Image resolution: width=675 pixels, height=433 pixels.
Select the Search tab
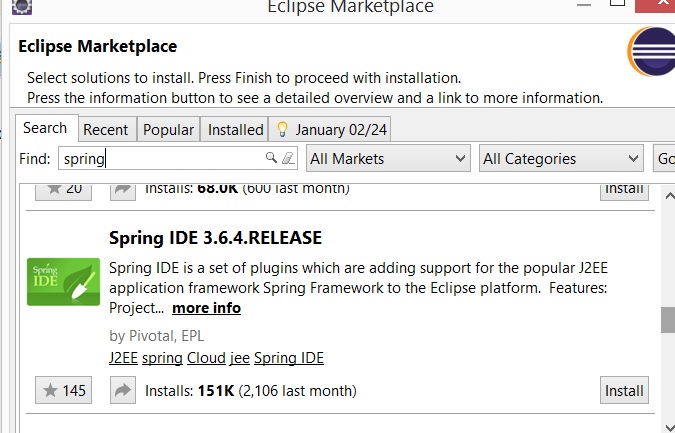tap(45, 128)
